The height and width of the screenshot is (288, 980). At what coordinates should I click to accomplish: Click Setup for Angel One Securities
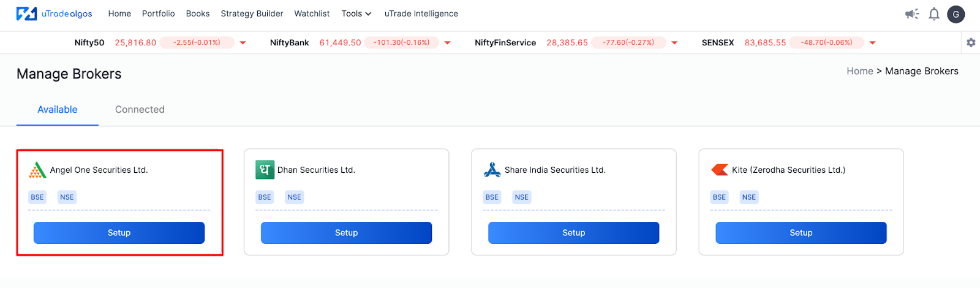coord(119,233)
